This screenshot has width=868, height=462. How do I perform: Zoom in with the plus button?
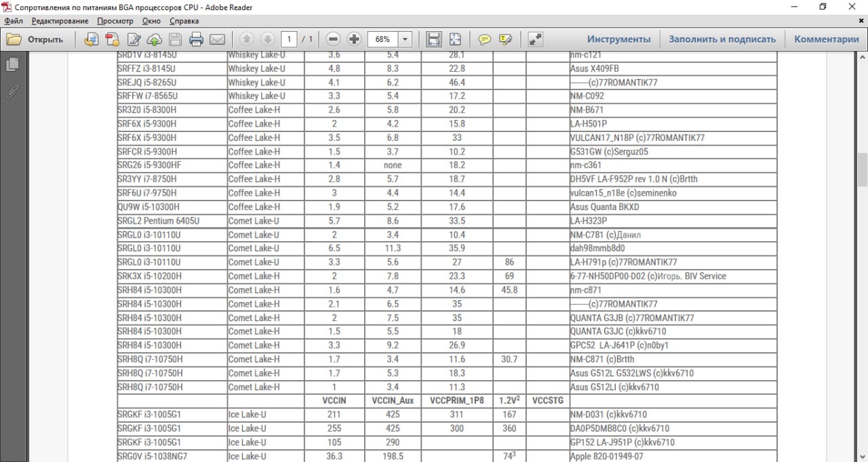pyautogui.click(x=354, y=39)
